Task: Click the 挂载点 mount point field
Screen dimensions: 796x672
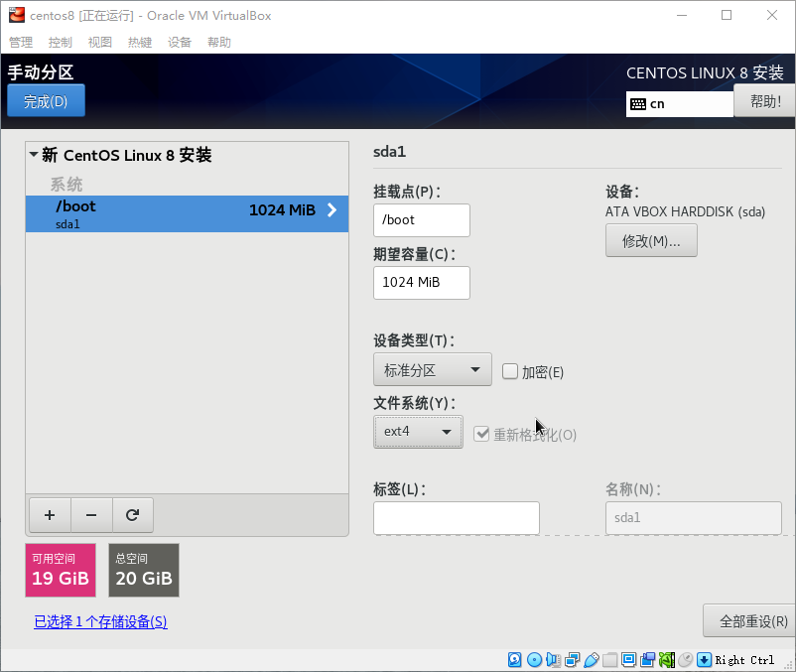Action: [x=422, y=220]
